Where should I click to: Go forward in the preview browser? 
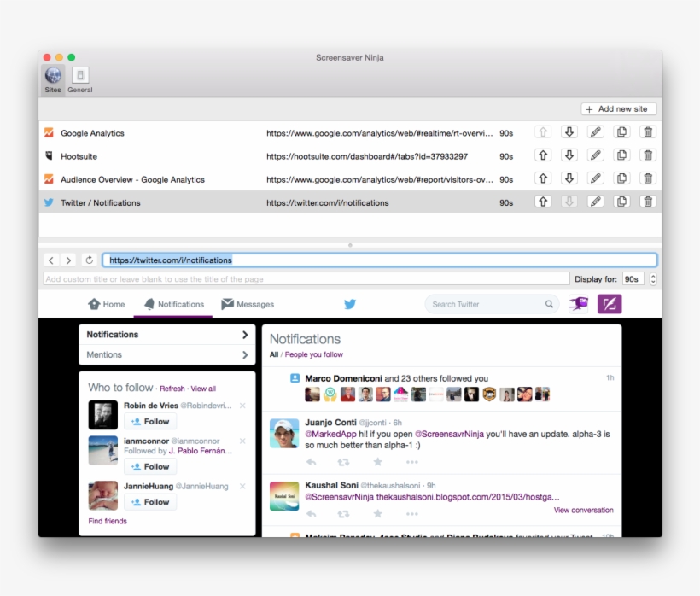point(68,260)
